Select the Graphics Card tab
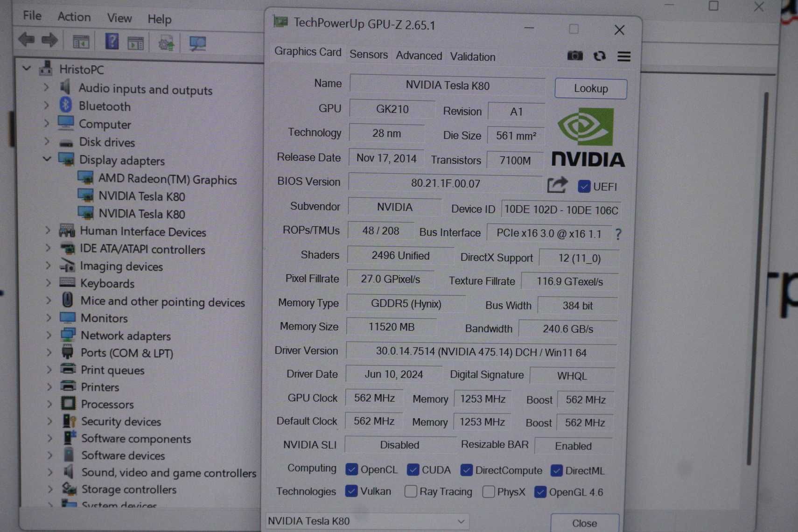The height and width of the screenshot is (532, 798). [x=308, y=52]
